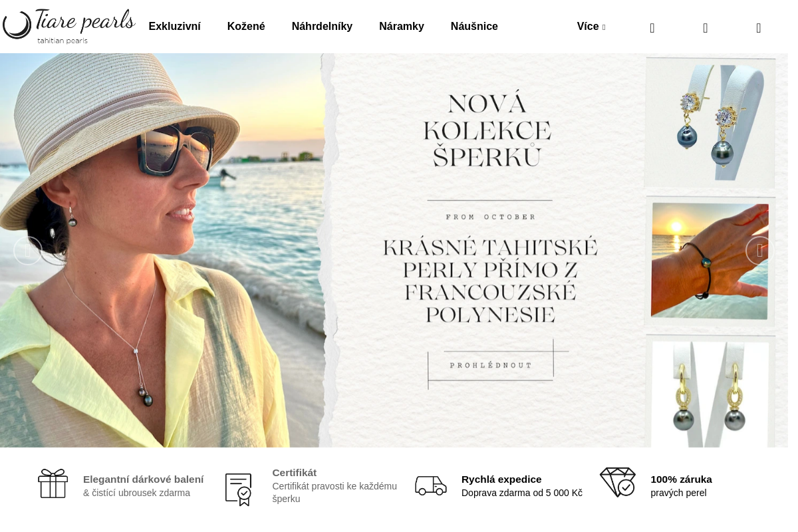798x532 pixels.
Task: Click the diamond guarantee icon
Action: pyautogui.click(x=617, y=482)
